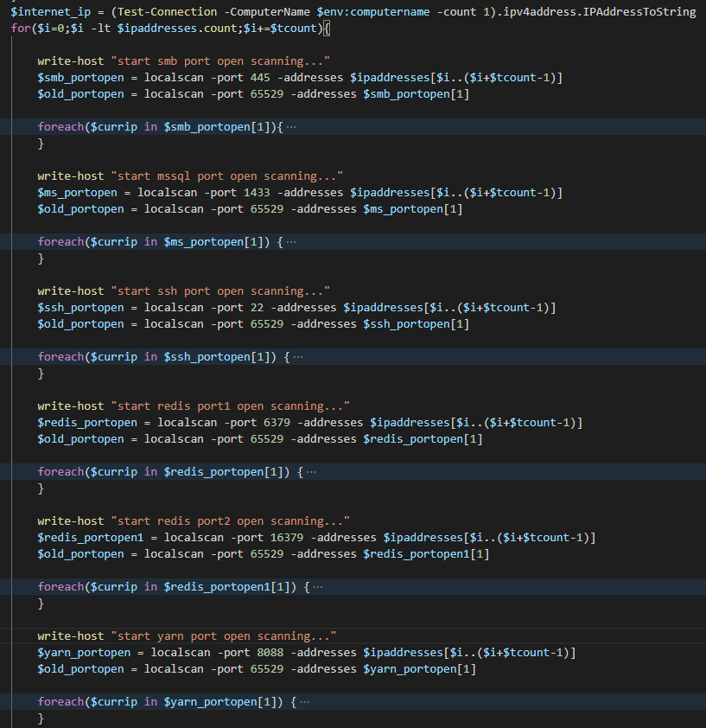Image resolution: width=706 pixels, height=728 pixels.
Task: Unfold the collapsed foreach $ssh_portopen block
Action: pos(297,357)
